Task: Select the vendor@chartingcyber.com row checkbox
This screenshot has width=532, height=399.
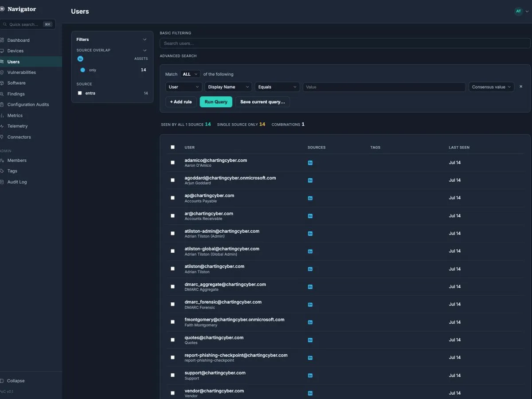Action: click(172, 393)
